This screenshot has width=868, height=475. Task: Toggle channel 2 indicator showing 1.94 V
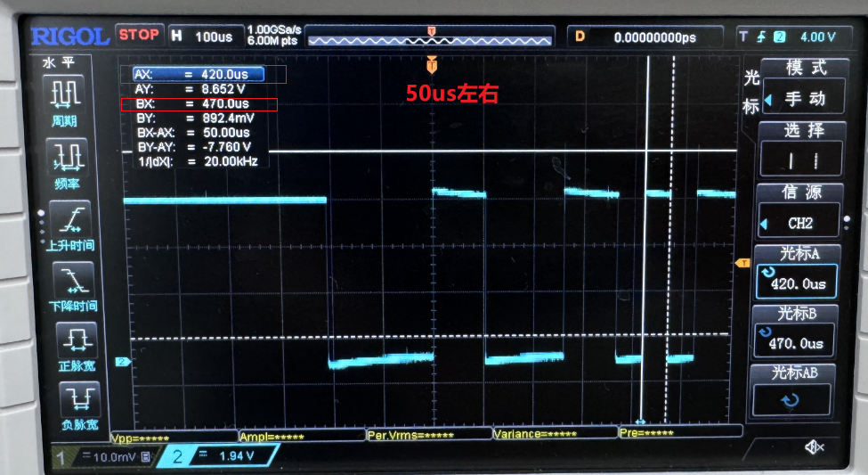[x=219, y=456]
